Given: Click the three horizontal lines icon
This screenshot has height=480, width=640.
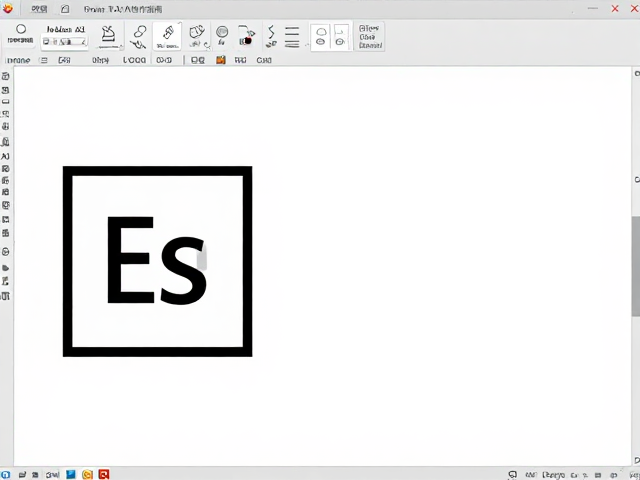Looking at the screenshot, I should pos(292,37).
